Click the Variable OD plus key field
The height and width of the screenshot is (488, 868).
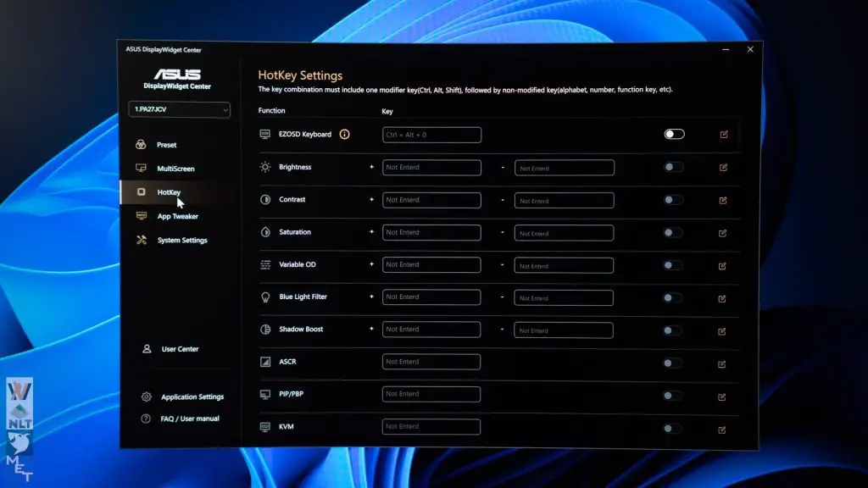point(431,265)
